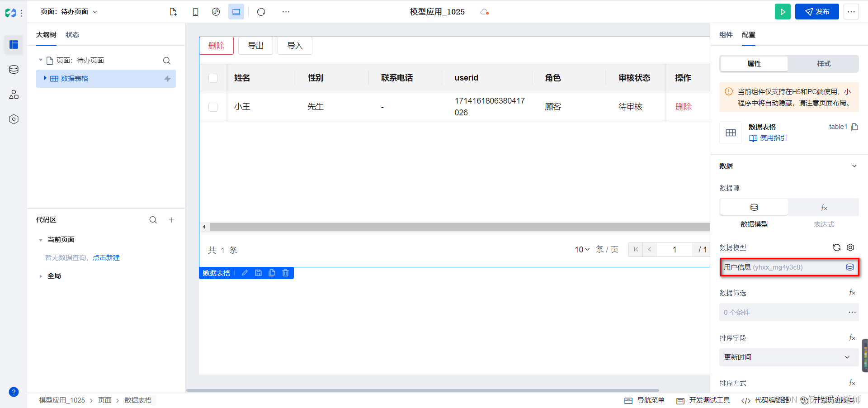Viewport: 868px width, 408px height.
Task: Click the page number input field
Action: coord(675,250)
